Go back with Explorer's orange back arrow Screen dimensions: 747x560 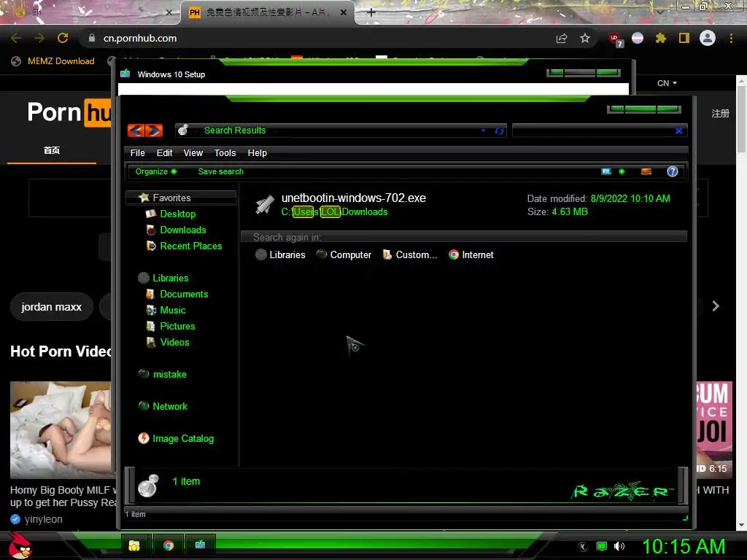(x=136, y=131)
